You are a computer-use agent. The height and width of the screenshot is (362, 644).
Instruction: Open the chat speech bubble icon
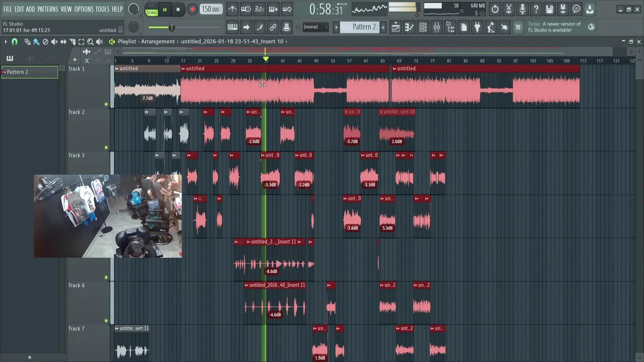577,9
